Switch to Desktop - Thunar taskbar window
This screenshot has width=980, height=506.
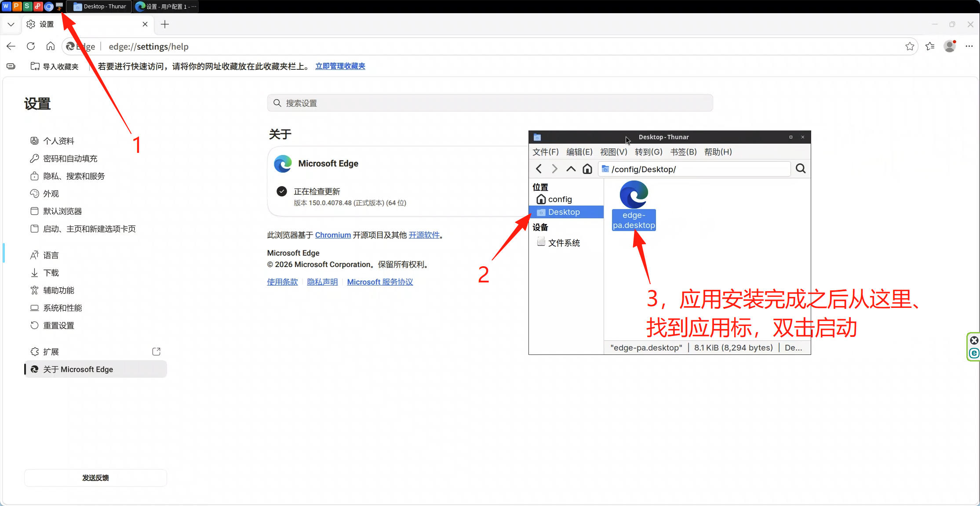coord(100,7)
